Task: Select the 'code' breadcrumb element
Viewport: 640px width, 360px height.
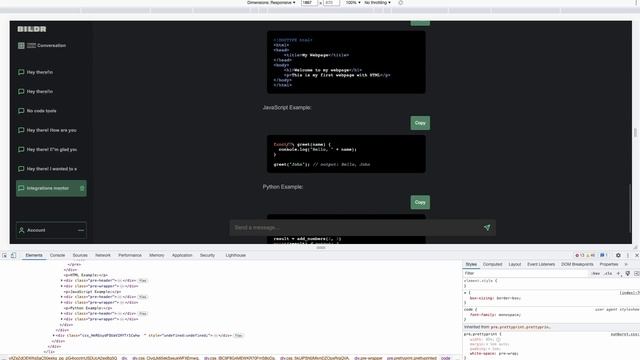Action: point(445,358)
